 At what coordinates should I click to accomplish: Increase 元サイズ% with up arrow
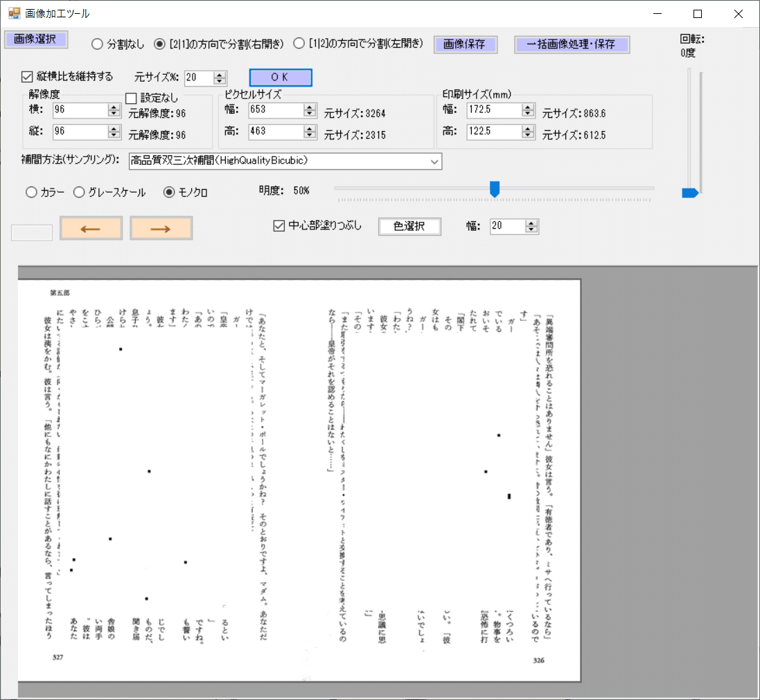coord(220,75)
